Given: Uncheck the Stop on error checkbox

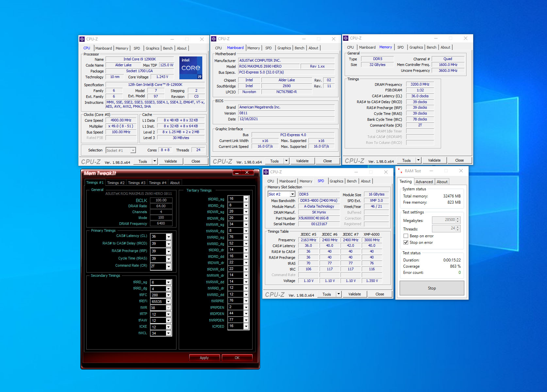Looking at the screenshot, I should 406,243.
